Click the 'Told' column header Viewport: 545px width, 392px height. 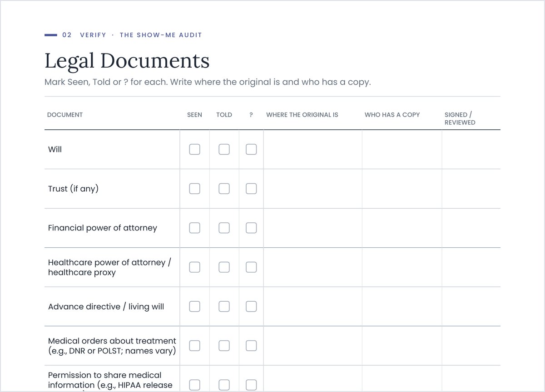point(224,115)
